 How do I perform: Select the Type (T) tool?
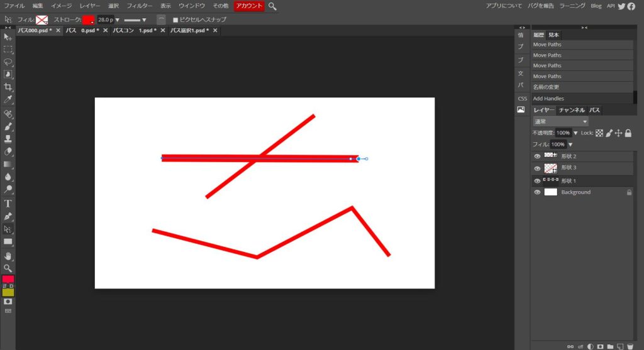[x=8, y=204]
